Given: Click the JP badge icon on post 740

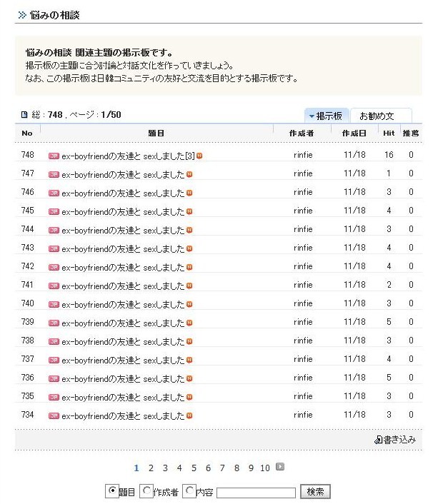Looking at the screenshot, I should pyautogui.click(x=54, y=303).
